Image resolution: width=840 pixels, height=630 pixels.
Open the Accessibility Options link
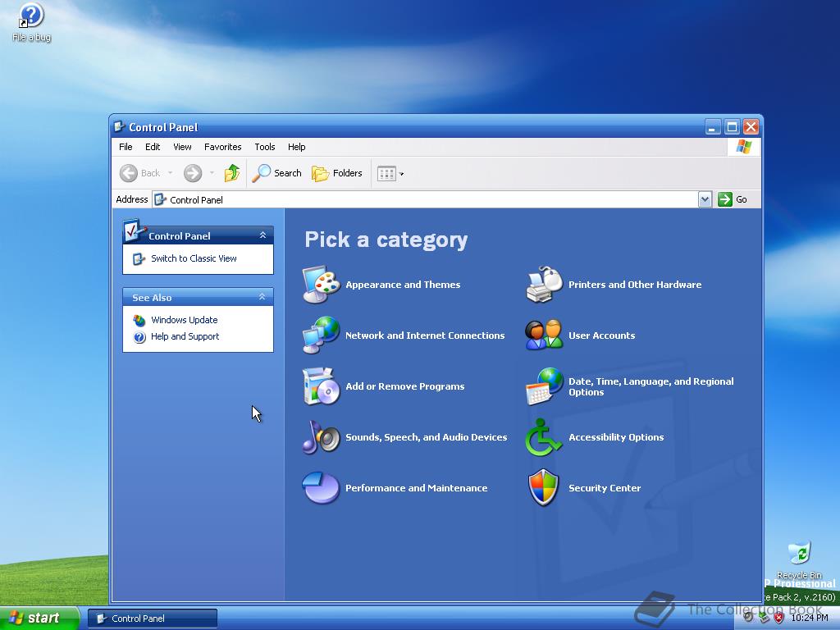pyautogui.click(x=616, y=437)
